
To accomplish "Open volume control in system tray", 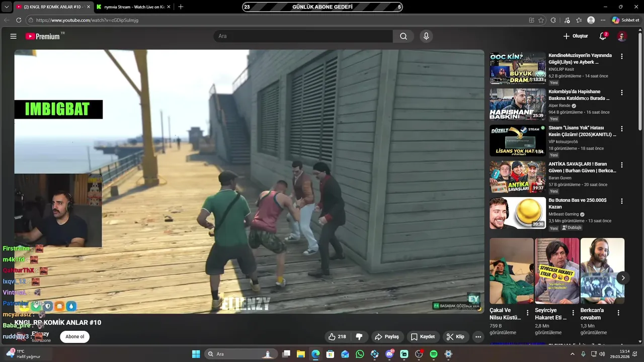I will point(602,354).
